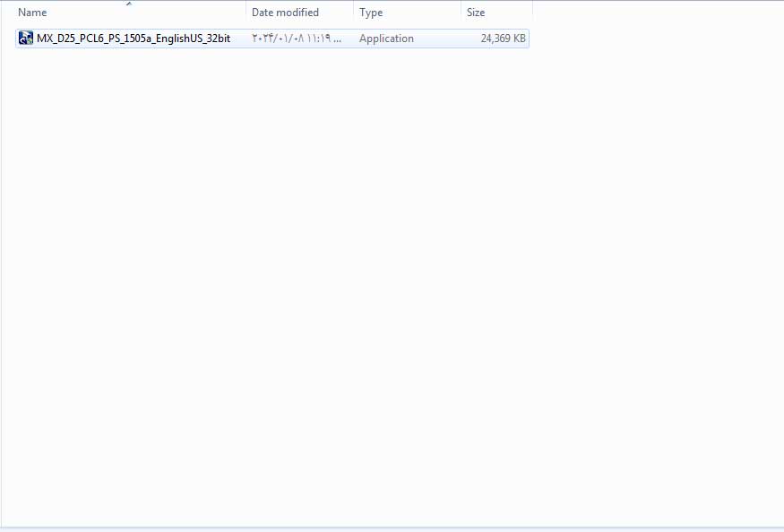Sort files by Size column
Screen dimensions: 784x532
point(497,13)
